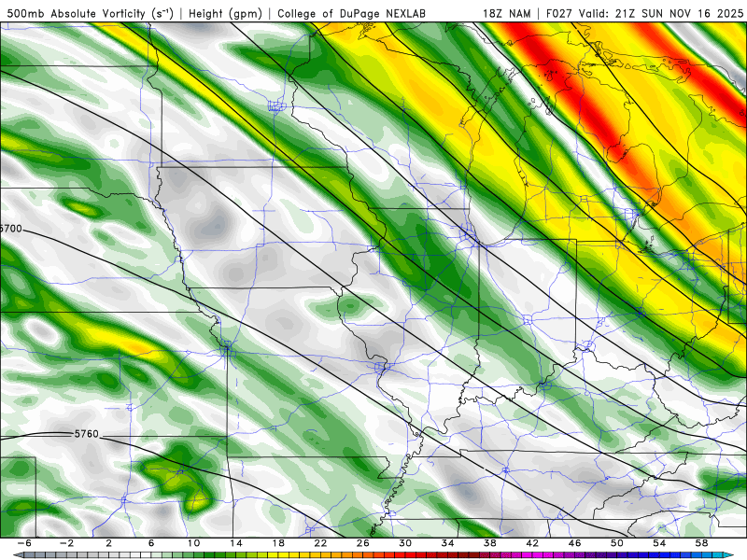The width and height of the screenshot is (747, 560).
Task: Click the 10 value on the color scale
Action: (x=193, y=543)
